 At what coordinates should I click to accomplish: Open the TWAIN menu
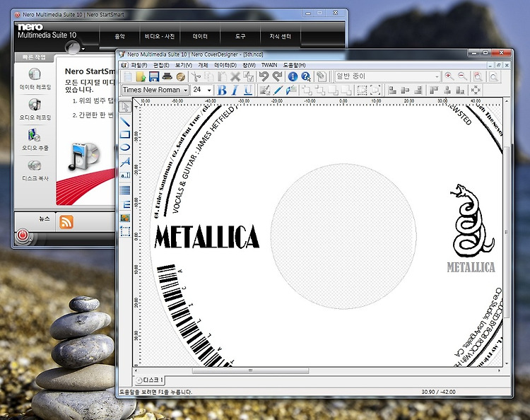(x=269, y=65)
